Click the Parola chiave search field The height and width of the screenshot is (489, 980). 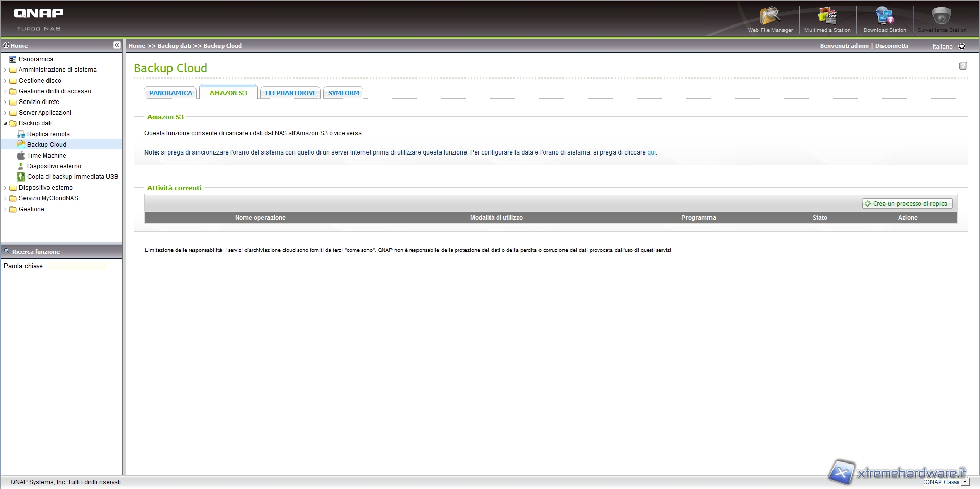pos(78,266)
